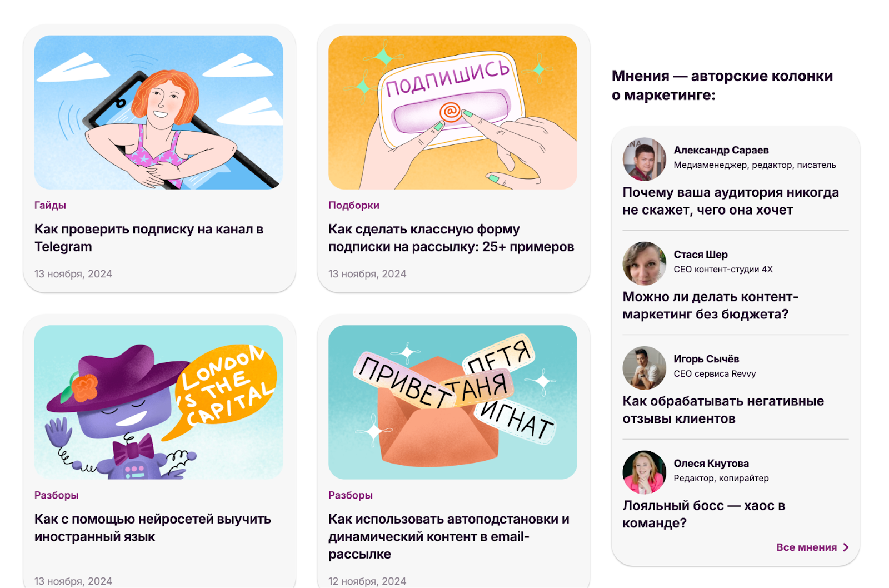Click the chevron arrow next to Все мнения

click(846, 547)
